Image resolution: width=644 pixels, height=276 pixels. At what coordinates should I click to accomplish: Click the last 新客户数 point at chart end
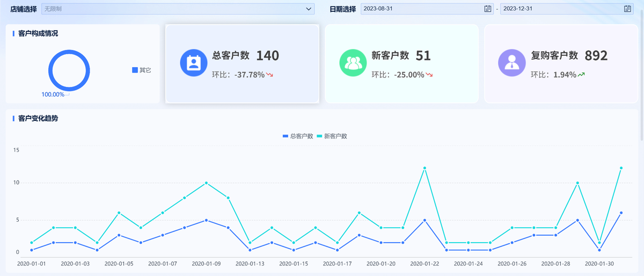tap(621, 168)
